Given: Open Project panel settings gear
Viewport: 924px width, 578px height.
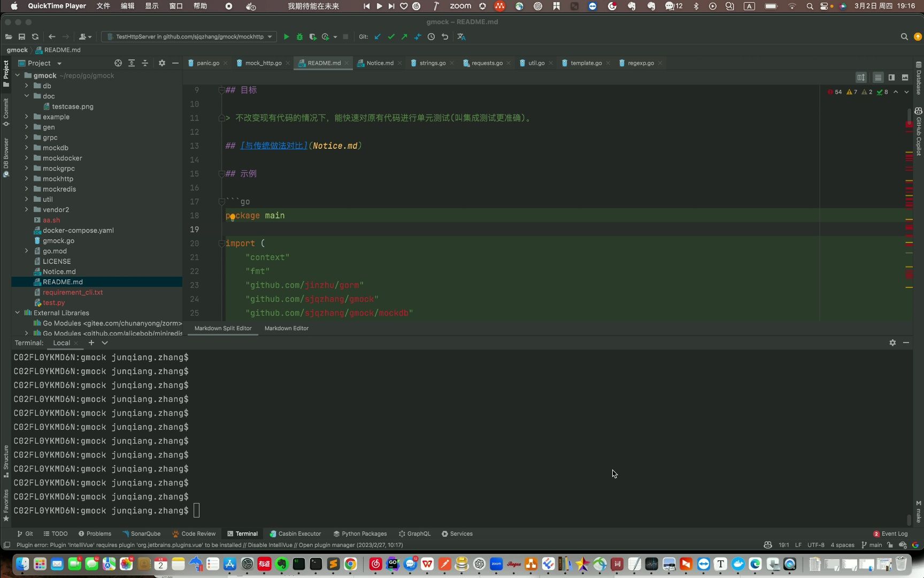Looking at the screenshot, I should [162, 63].
